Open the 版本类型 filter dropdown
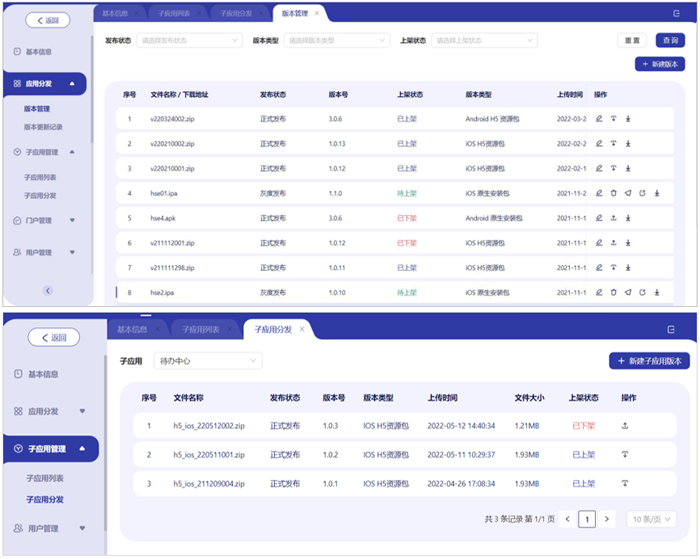The width and height of the screenshot is (700, 559). [336, 41]
